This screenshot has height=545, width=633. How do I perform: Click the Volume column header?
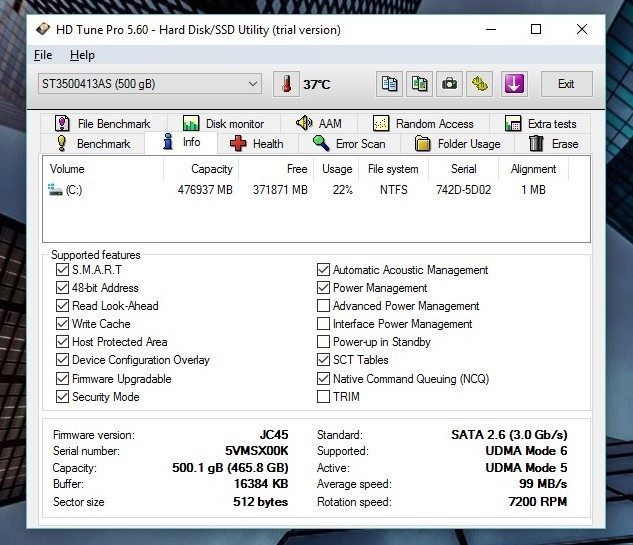coord(103,169)
